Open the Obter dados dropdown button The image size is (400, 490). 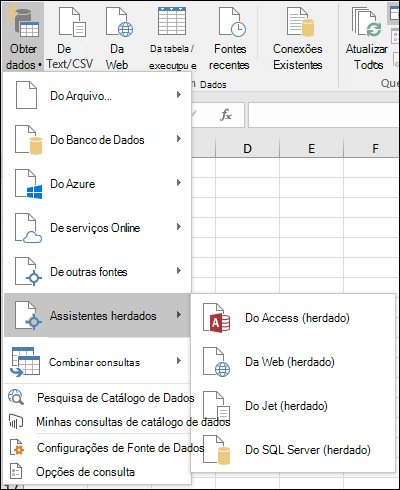[24, 36]
